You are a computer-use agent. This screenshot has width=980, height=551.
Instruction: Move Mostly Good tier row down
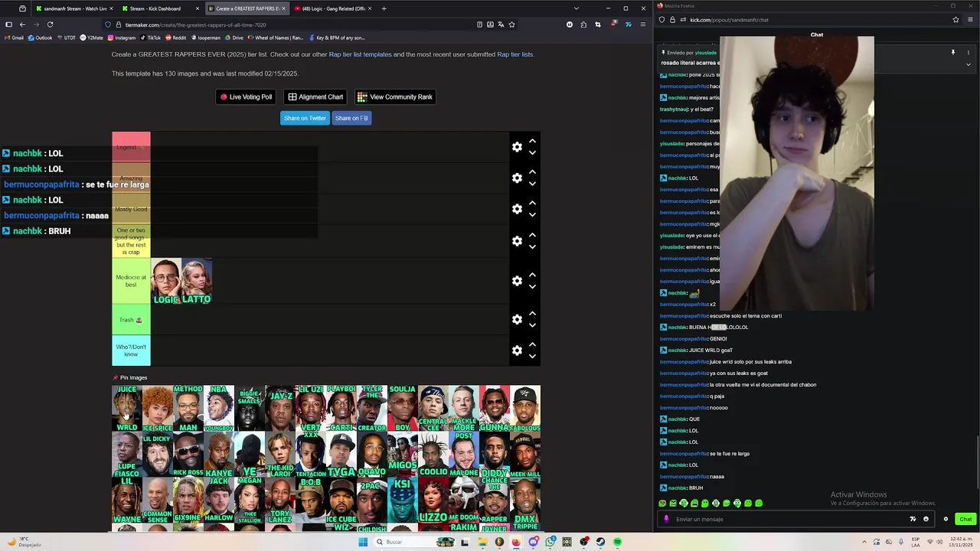click(x=532, y=215)
